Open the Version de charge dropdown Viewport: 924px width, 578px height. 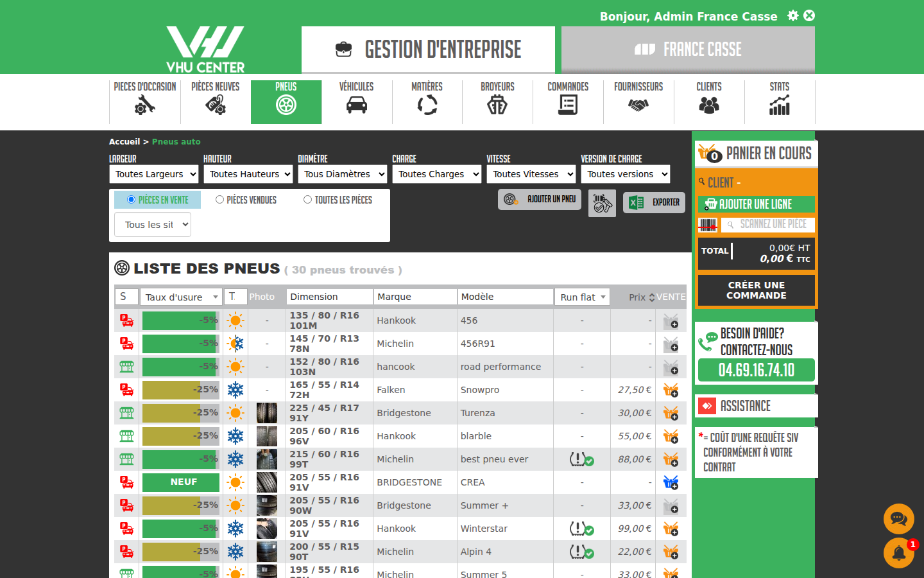(x=625, y=174)
